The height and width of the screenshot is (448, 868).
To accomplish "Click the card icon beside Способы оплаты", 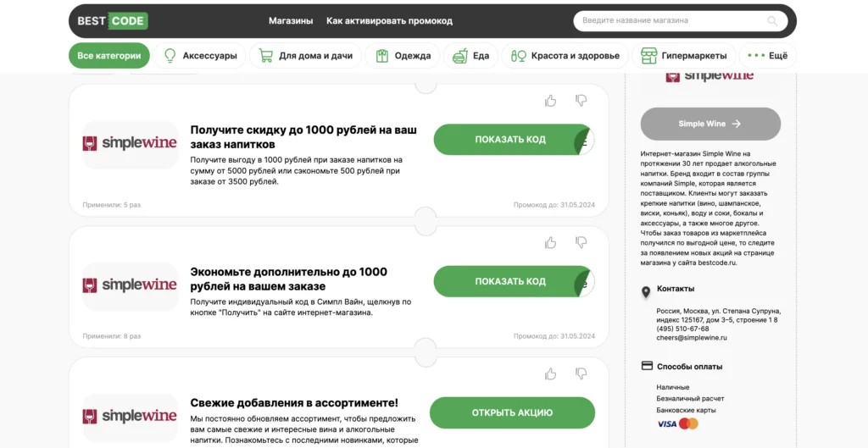I will click(647, 366).
